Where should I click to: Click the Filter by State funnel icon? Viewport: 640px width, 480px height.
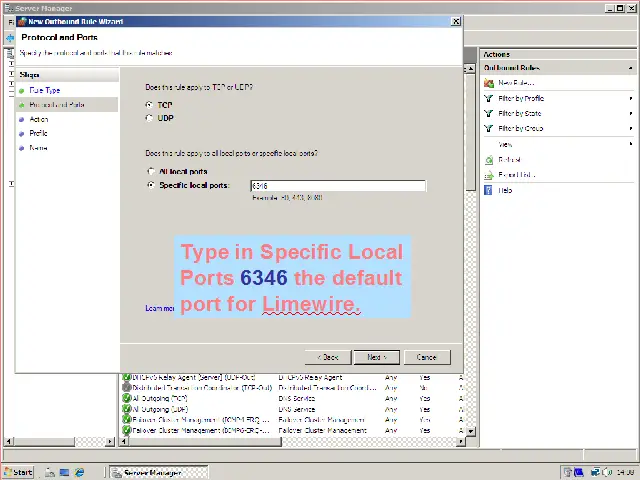coord(488,113)
